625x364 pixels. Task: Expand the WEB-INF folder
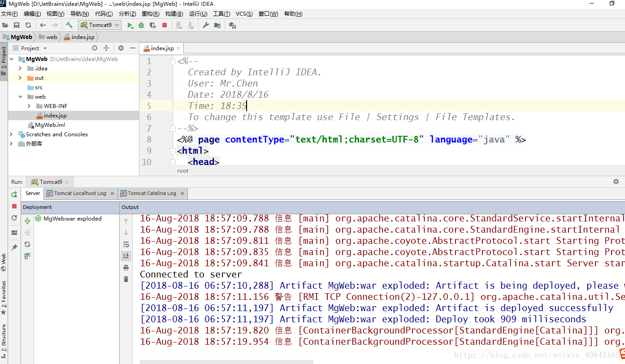[29, 106]
